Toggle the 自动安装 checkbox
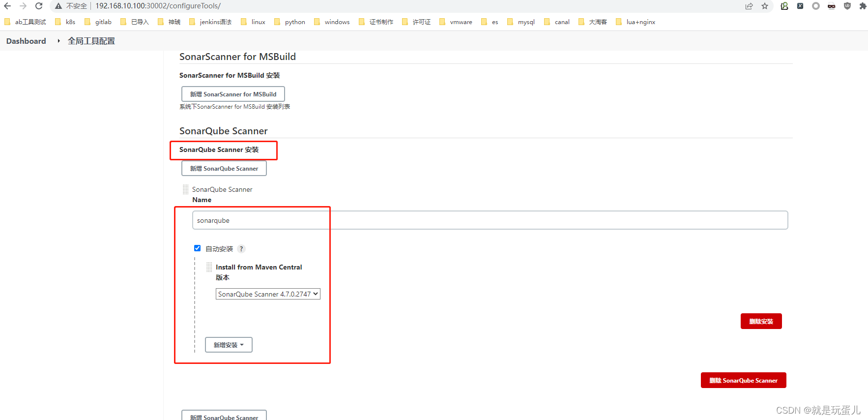The image size is (868, 420). tap(198, 248)
